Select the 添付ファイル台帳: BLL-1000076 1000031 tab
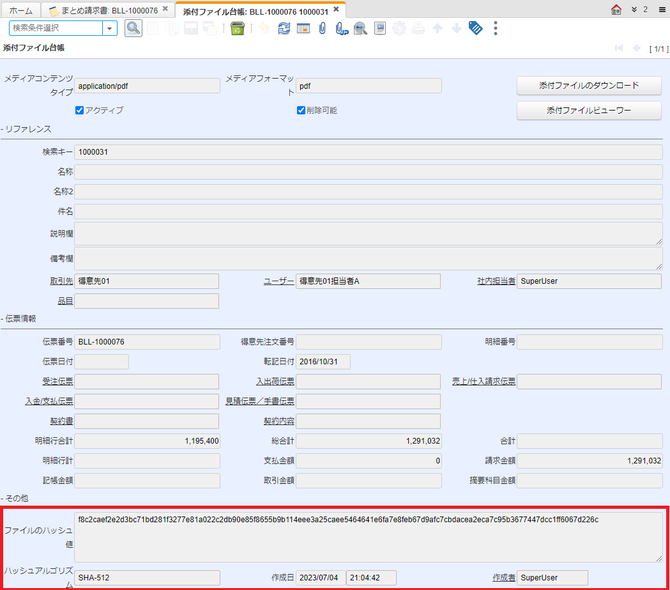Viewport: 670px width, 590px height. coord(256,12)
